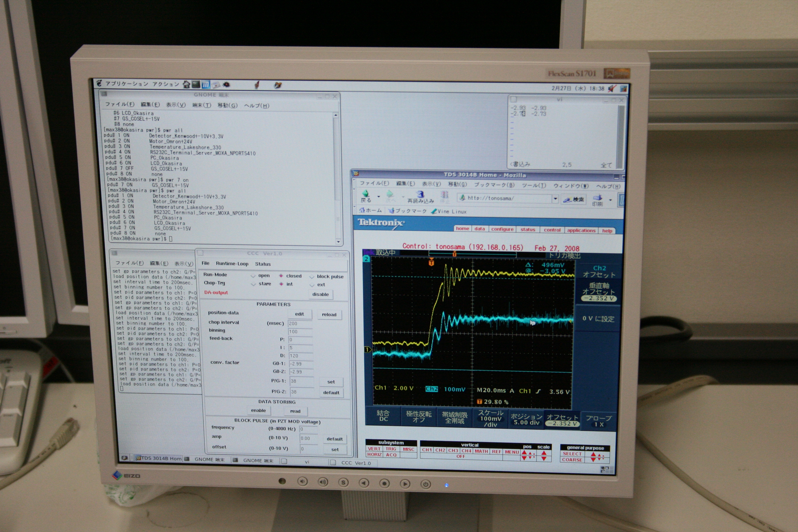The height and width of the screenshot is (532, 798).
Task: Click vertical scale up arrow
Action: [x=544, y=453]
